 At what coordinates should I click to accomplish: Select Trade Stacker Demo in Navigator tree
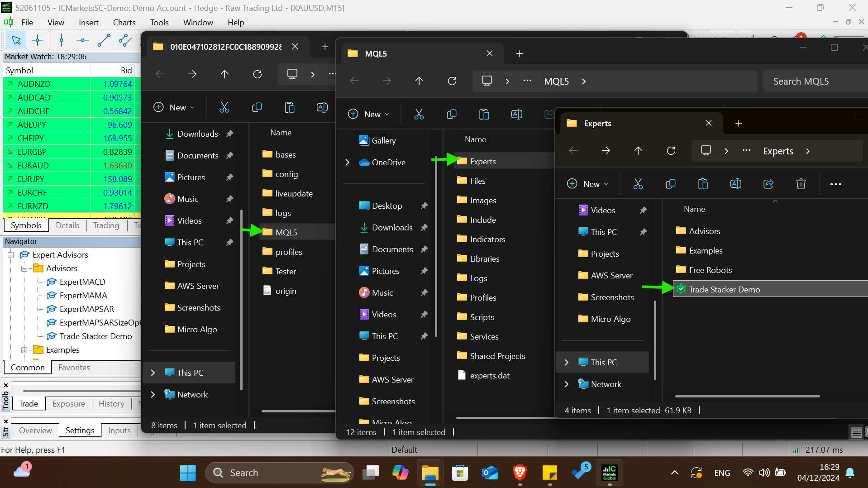95,336
